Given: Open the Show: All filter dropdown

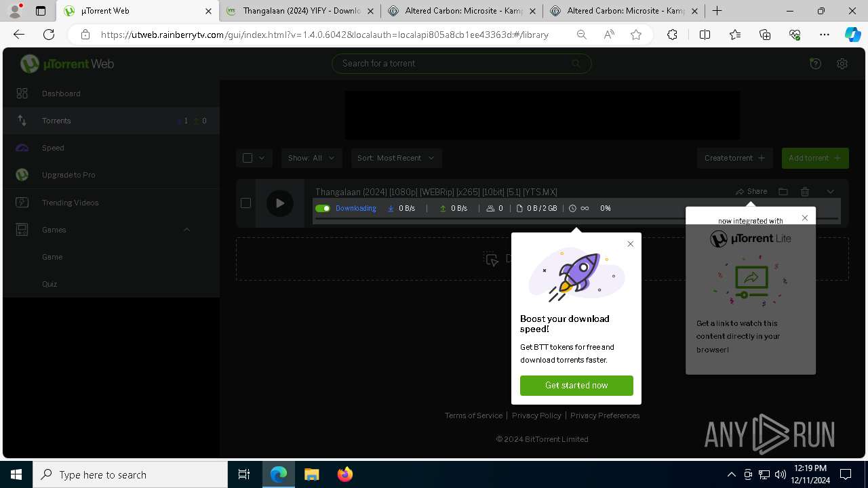Looking at the screenshot, I should 311,158.
